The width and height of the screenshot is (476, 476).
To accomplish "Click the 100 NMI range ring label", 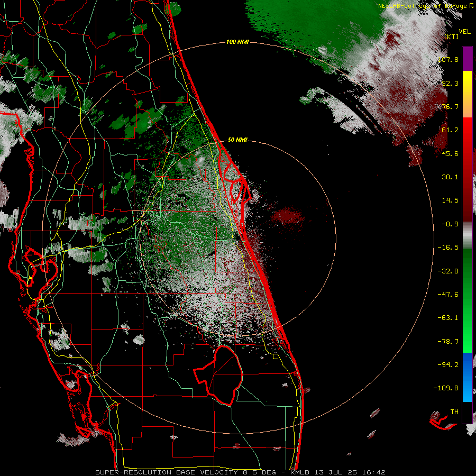I will [237, 42].
